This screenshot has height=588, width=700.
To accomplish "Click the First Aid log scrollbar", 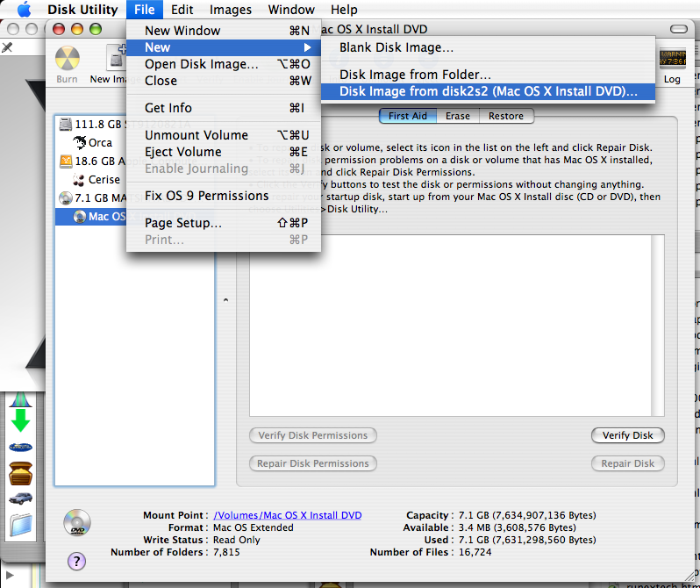I will (658, 326).
